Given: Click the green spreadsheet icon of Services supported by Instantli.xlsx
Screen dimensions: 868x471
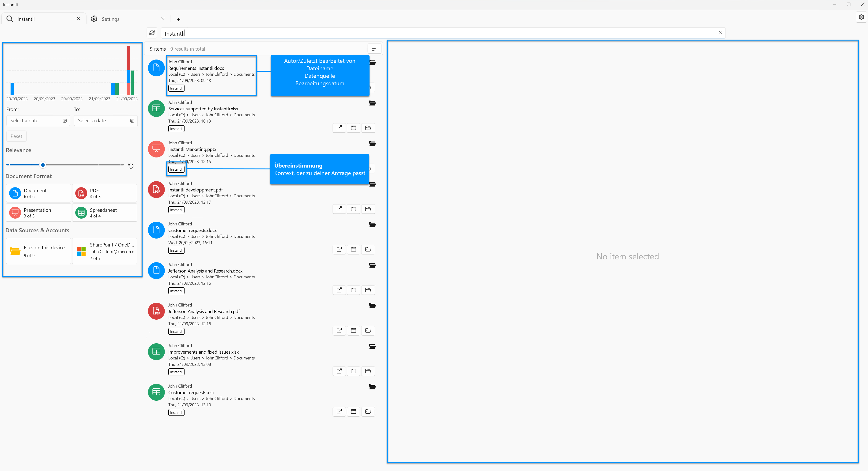Looking at the screenshot, I should click(156, 108).
